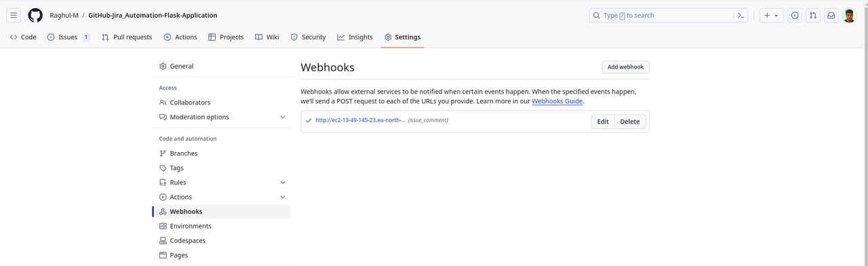The image size is (868, 266).
Task: Switch to the Pull requests tab
Action: [x=127, y=37]
